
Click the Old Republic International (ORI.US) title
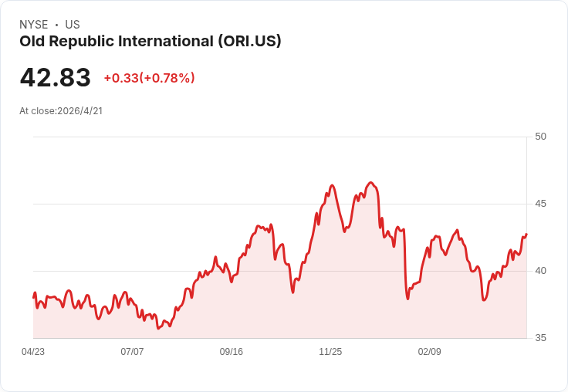pos(150,42)
